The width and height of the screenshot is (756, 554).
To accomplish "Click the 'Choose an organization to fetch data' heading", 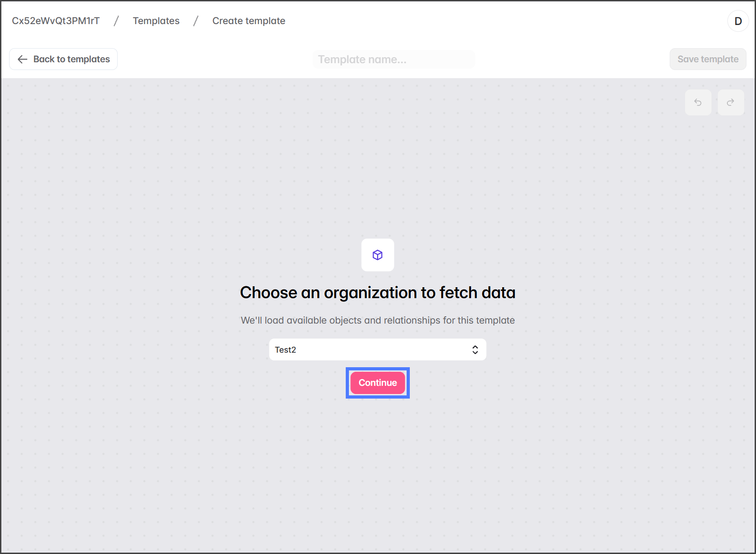I will pos(378,293).
